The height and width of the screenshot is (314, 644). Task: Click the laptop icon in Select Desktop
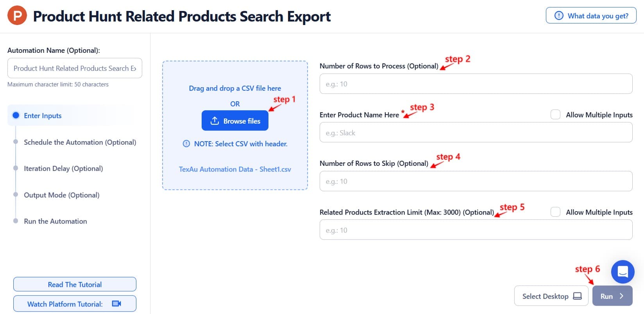(577, 296)
